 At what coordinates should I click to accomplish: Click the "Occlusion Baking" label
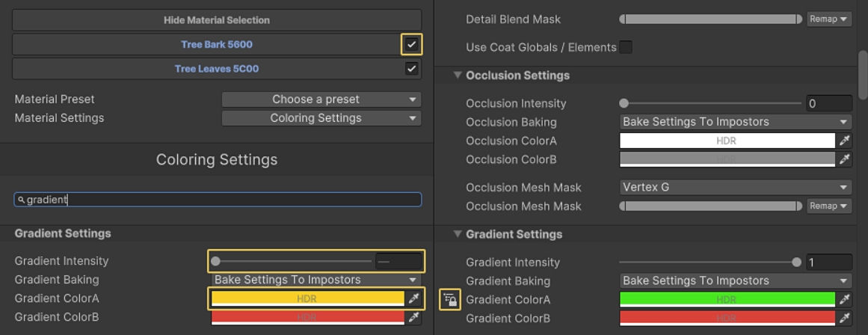pyautogui.click(x=511, y=123)
